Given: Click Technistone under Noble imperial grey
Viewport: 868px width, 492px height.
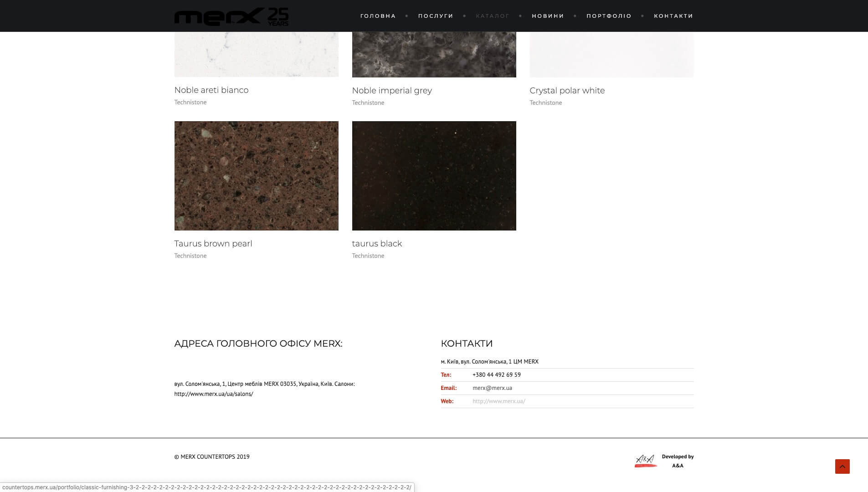Looking at the screenshot, I should pyautogui.click(x=368, y=103).
